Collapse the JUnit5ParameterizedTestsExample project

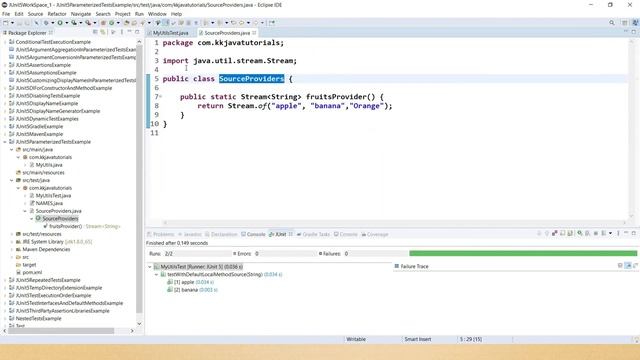pyautogui.click(x=5, y=142)
